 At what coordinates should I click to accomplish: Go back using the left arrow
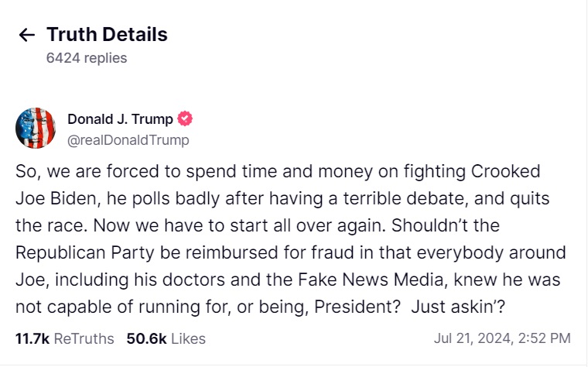pyautogui.click(x=27, y=35)
